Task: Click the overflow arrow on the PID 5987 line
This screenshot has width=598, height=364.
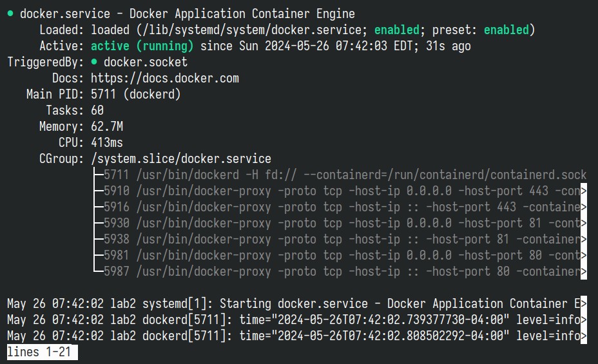Action: click(584, 271)
